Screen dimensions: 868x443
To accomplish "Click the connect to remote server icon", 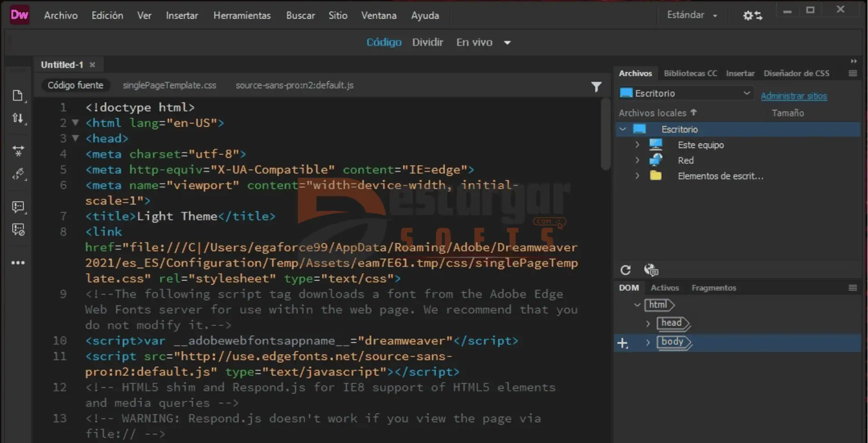I will [x=651, y=270].
